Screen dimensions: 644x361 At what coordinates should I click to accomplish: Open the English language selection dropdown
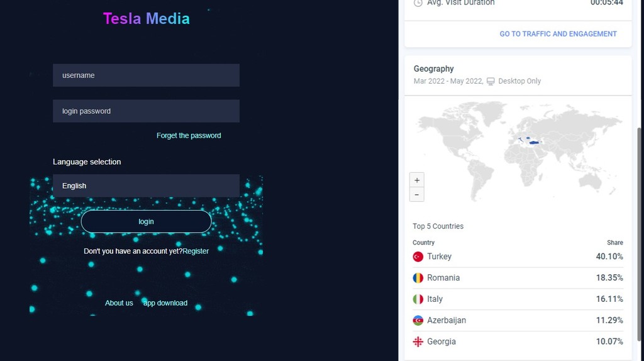click(146, 186)
